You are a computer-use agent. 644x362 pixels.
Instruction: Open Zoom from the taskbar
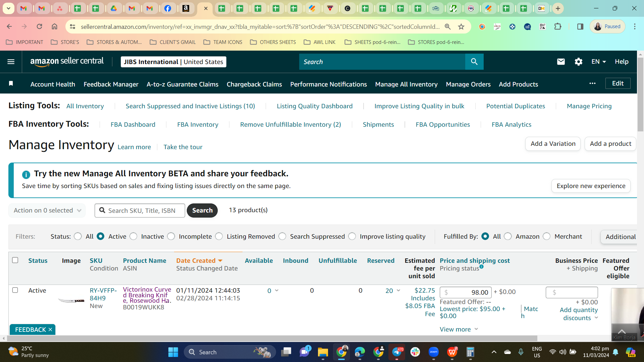click(434, 352)
